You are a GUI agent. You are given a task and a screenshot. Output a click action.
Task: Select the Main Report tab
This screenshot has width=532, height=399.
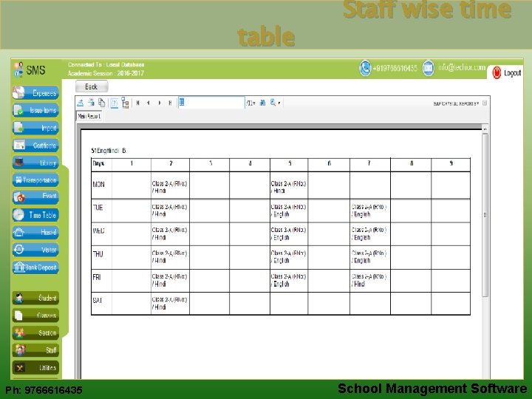click(x=89, y=117)
